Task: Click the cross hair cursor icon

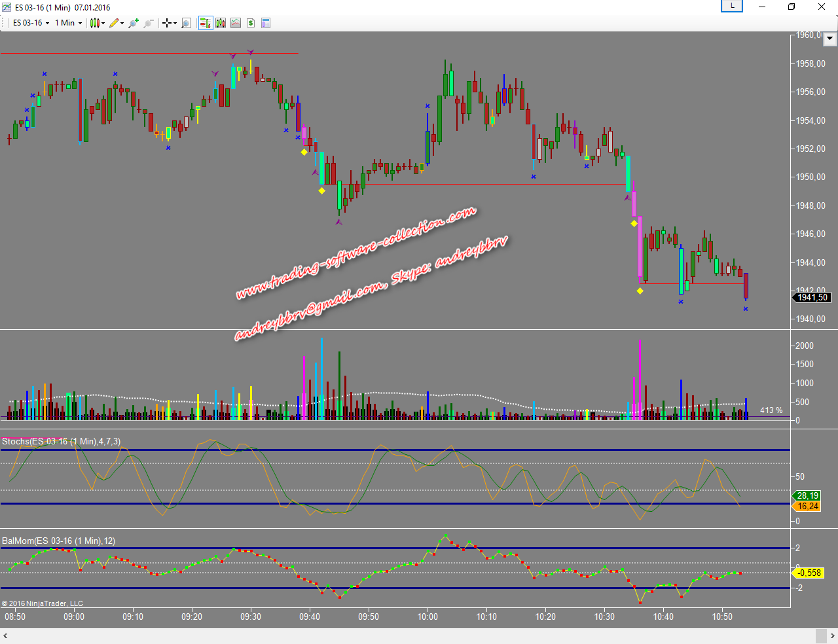Action: point(168,23)
